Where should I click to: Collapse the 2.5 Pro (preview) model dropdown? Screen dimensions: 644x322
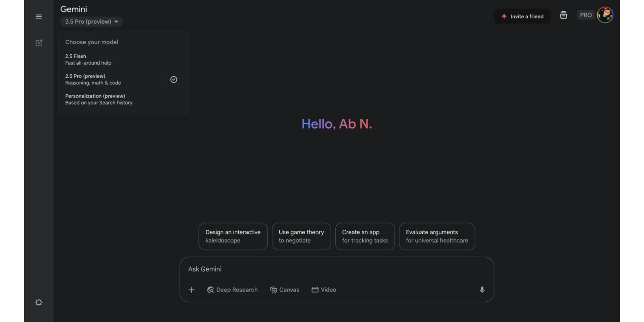91,22
